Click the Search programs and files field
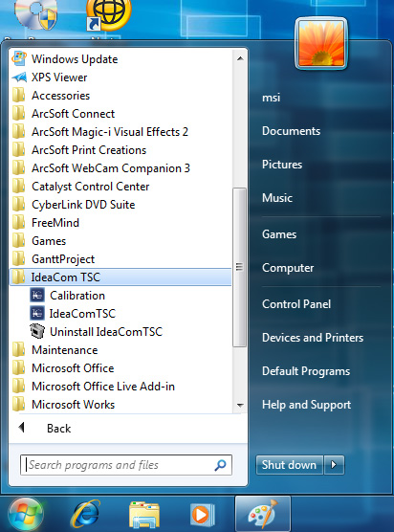Viewport: 394px width, 532px height. point(126,465)
